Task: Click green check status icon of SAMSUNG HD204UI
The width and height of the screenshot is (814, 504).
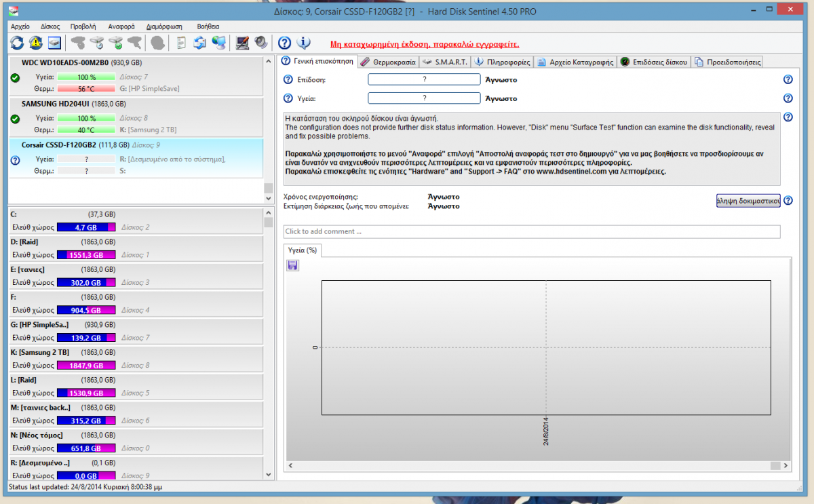Action: pyautogui.click(x=16, y=119)
